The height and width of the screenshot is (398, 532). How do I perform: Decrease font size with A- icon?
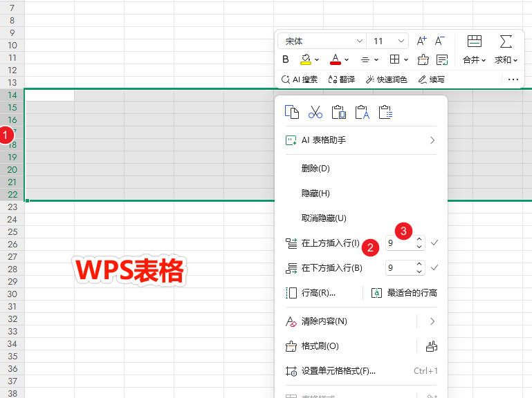coord(440,41)
